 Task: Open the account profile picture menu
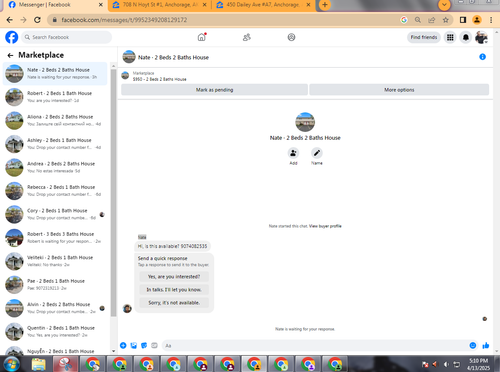coord(481,37)
